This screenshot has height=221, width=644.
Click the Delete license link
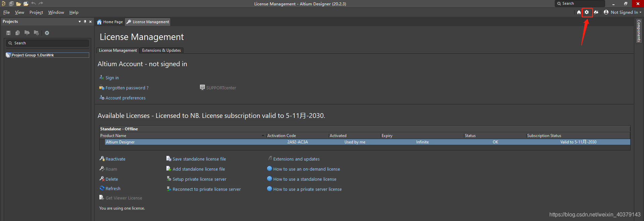click(x=112, y=179)
